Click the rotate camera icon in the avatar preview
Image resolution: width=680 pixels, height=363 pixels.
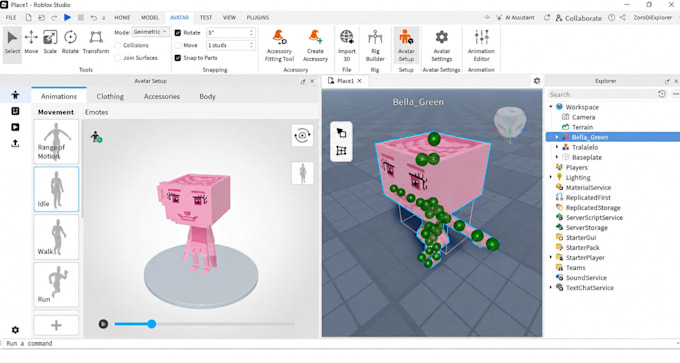(x=302, y=135)
